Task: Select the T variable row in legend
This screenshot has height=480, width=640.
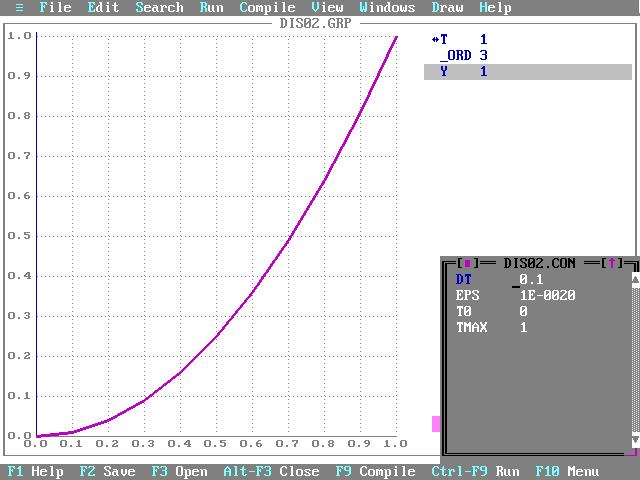Action: click(528, 40)
